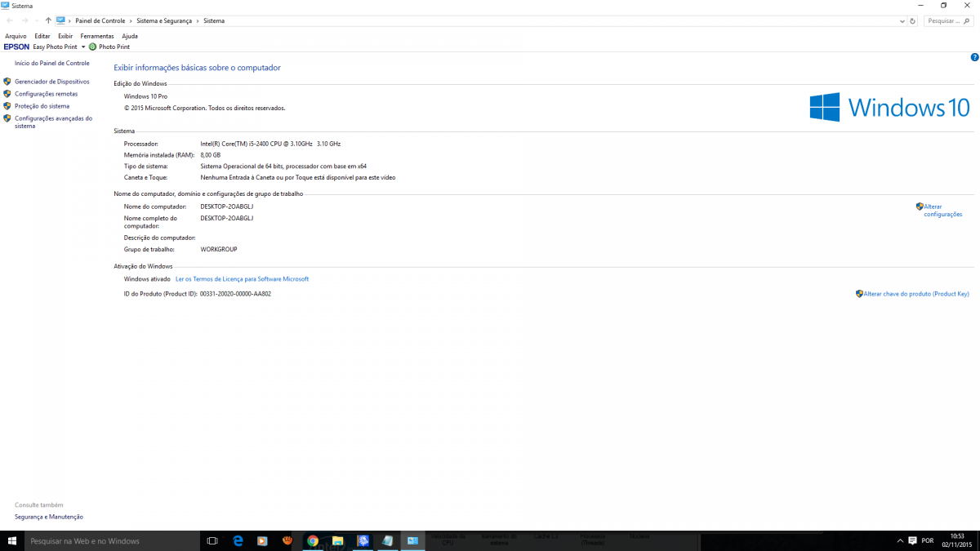Go back with the Back arrow

[9, 20]
